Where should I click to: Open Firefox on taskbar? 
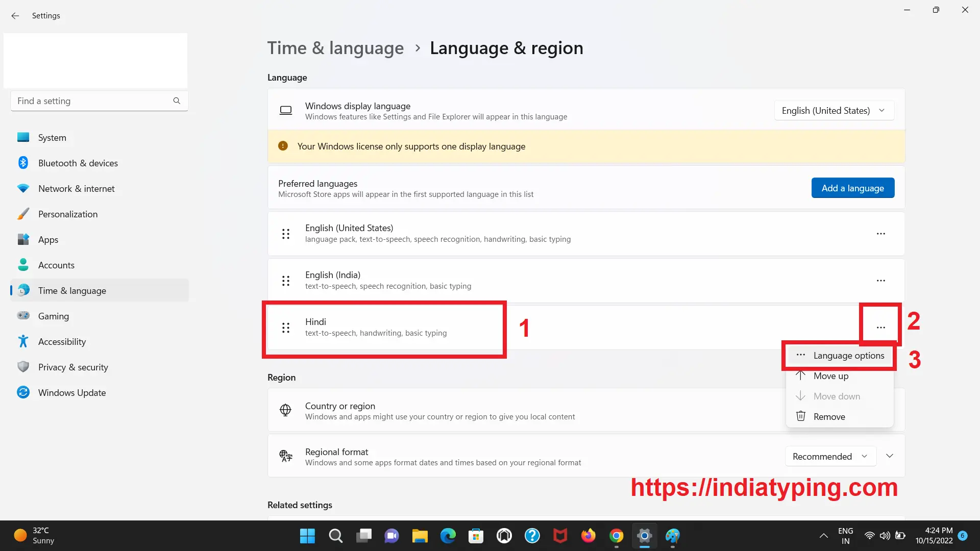click(x=588, y=536)
